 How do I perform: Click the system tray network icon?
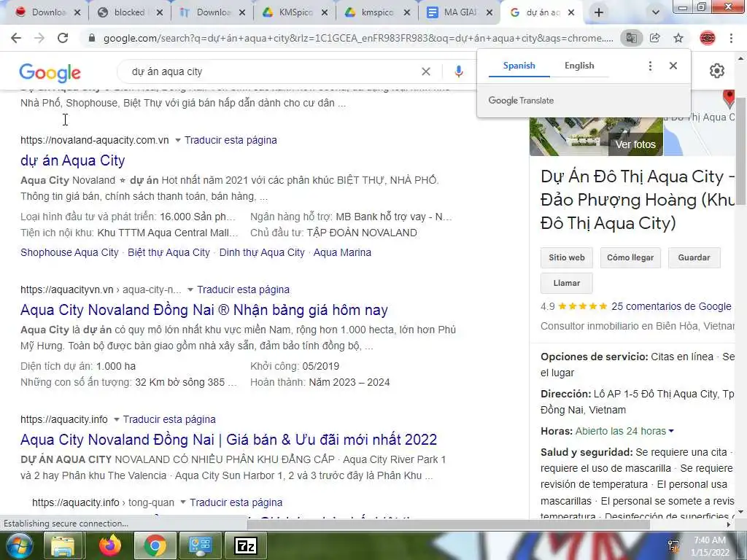coord(673,546)
